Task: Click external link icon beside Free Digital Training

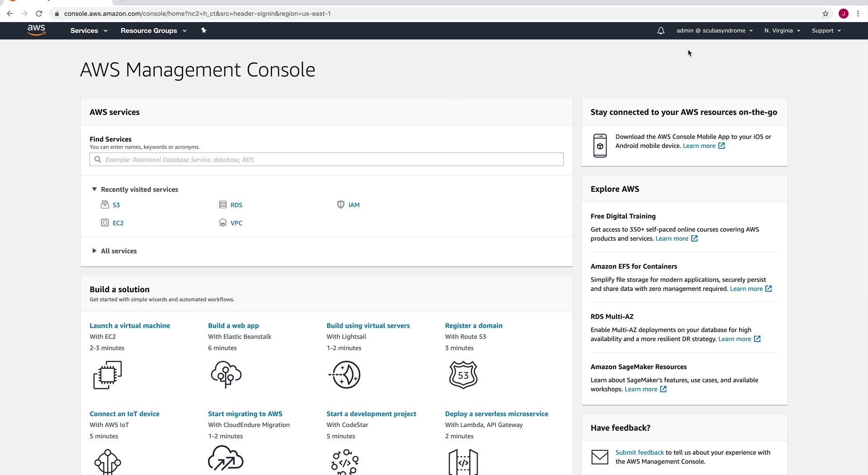Action: 694,238
